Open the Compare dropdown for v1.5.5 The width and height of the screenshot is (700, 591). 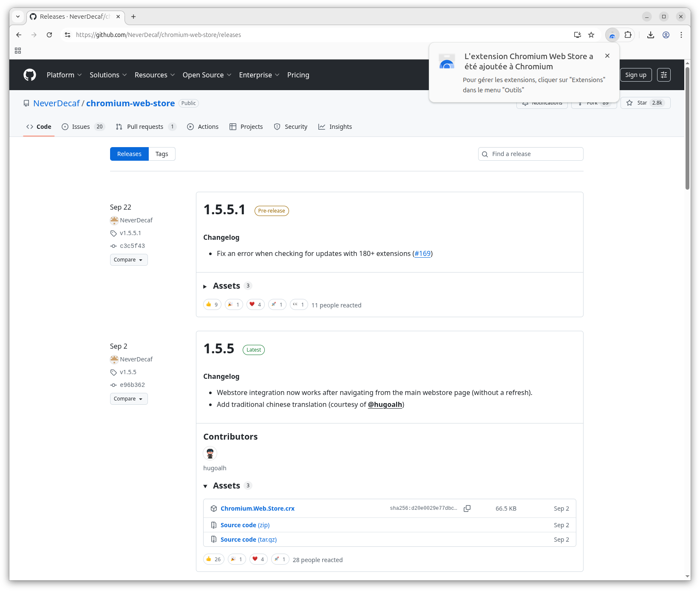(x=128, y=399)
